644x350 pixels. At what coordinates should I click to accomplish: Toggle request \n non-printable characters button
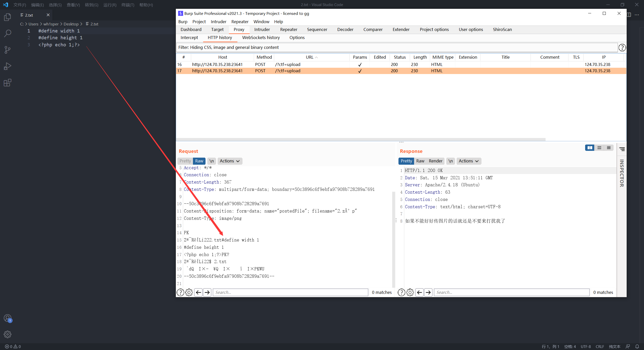pos(212,161)
